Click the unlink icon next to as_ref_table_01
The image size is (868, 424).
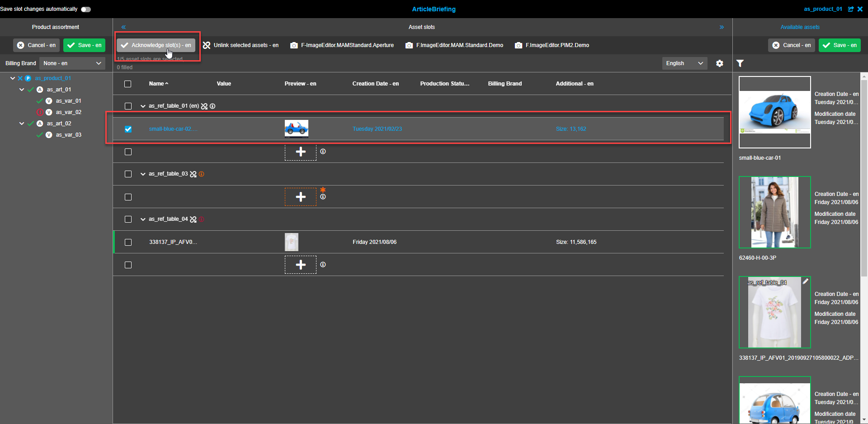(204, 106)
